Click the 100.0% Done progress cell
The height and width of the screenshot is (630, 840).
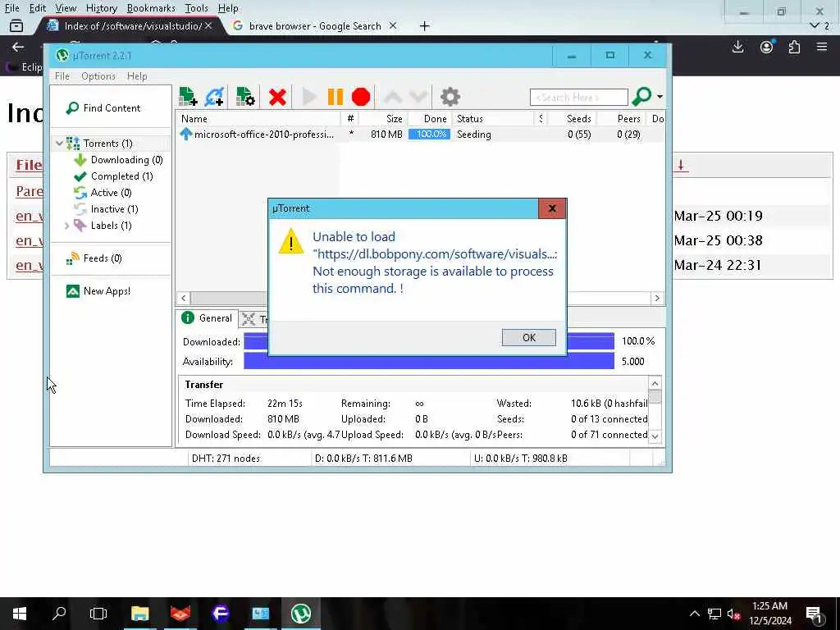click(x=430, y=135)
